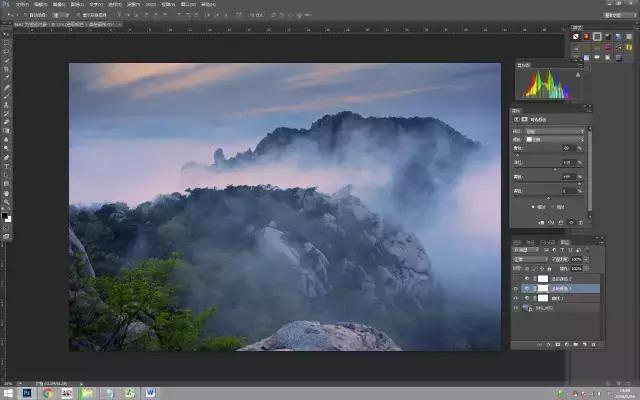Open the Auto-Select target dropdown in options bar

pos(61,15)
